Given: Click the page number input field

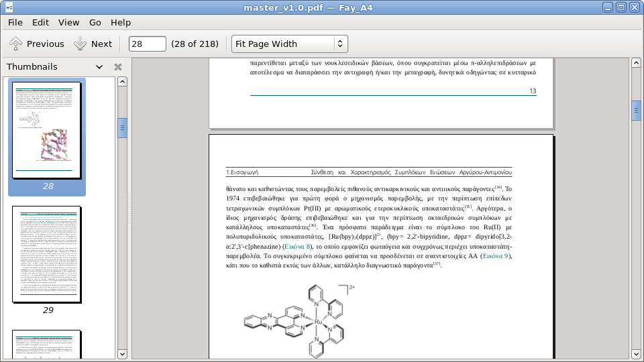Looking at the screenshot, I should click(147, 44).
